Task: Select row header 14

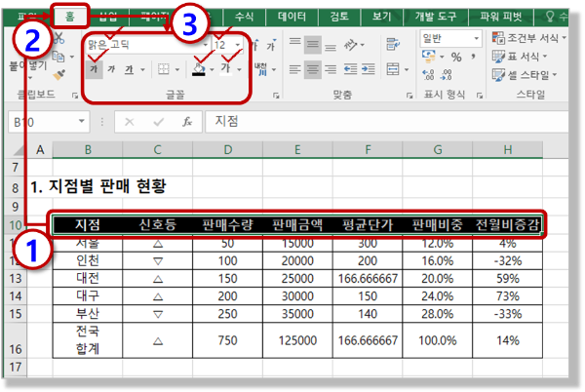Action: tap(16, 296)
